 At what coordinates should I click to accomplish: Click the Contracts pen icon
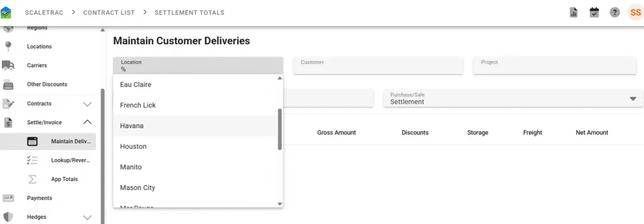click(x=8, y=104)
